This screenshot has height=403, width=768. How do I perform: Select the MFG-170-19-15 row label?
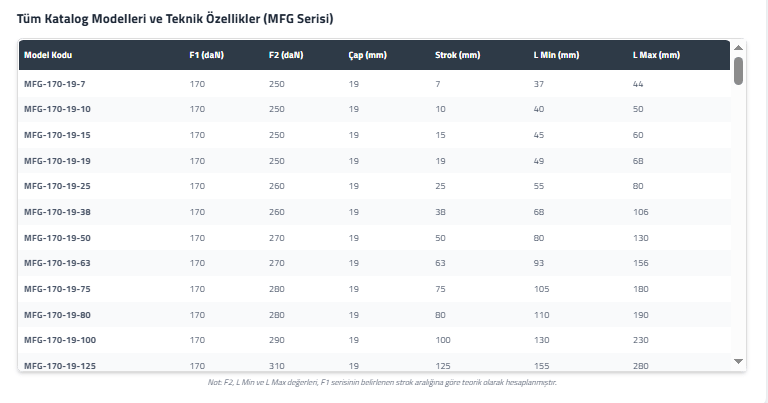point(57,134)
